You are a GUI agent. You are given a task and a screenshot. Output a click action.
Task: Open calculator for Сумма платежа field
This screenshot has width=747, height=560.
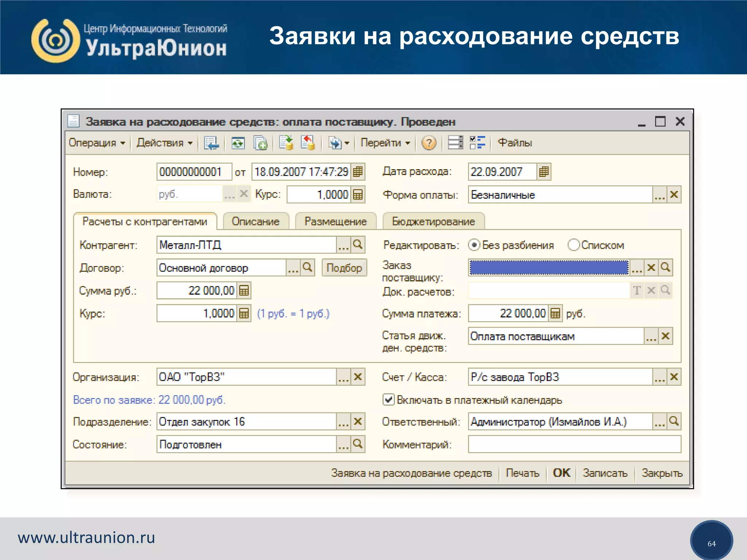pos(555,313)
